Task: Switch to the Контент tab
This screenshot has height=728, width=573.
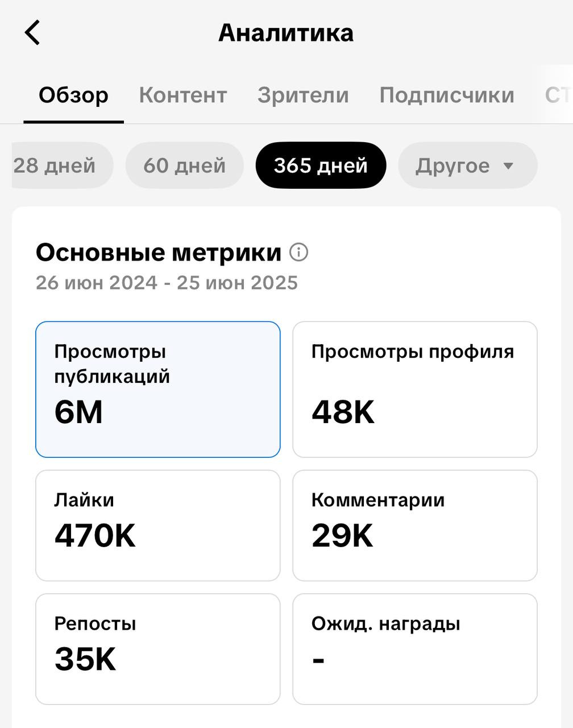Action: [183, 95]
